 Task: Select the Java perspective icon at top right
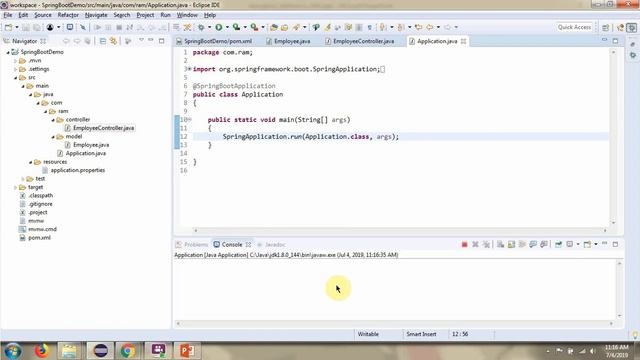(620, 27)
